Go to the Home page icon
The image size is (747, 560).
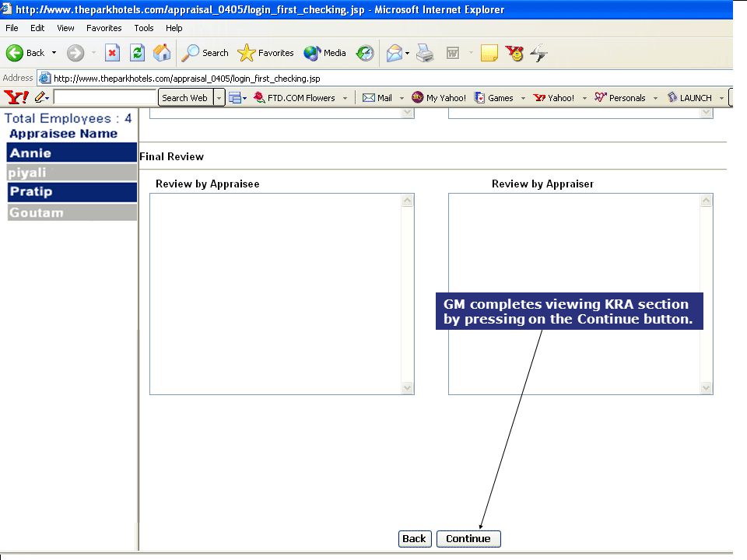click(162, 53)
